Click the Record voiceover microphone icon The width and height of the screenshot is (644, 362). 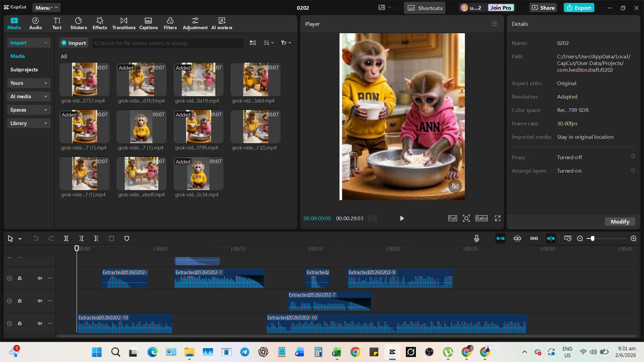477,238
